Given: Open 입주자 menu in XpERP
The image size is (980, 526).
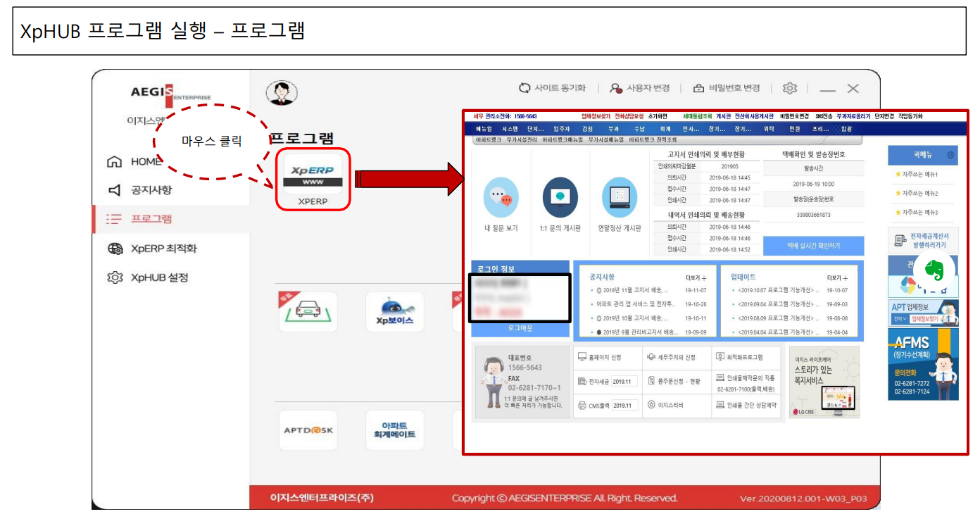Looking at the screenshot, I should click(563, 129).
